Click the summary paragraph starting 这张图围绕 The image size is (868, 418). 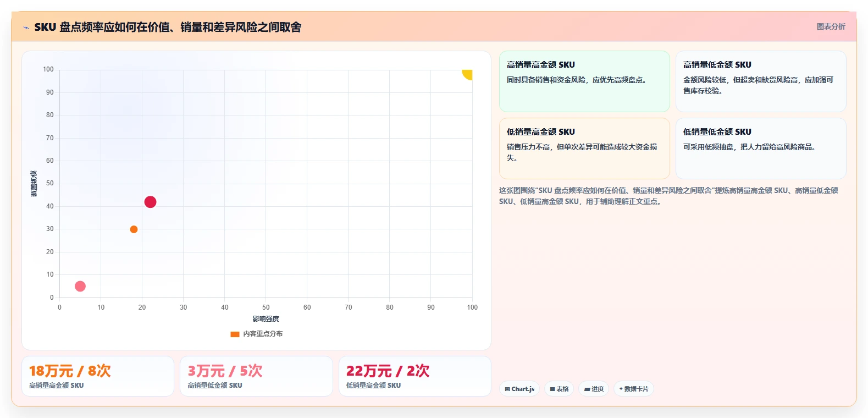coord(668,196)
